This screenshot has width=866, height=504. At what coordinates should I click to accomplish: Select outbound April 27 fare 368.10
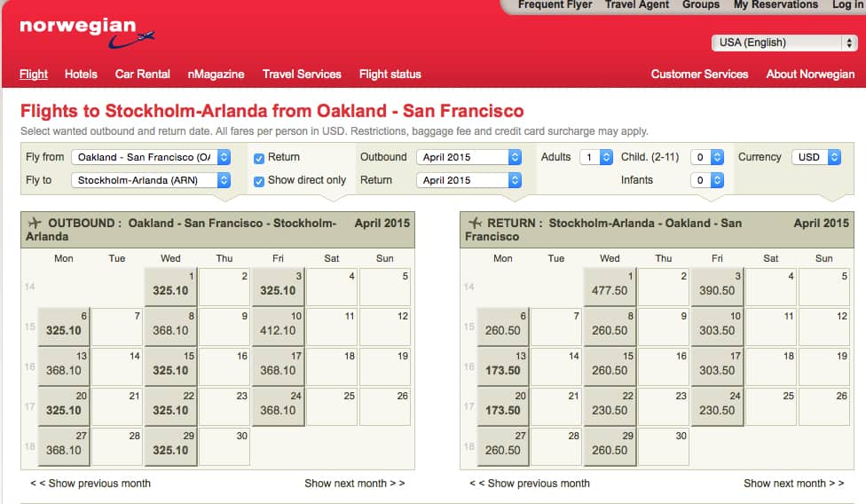click(x=64, y=446)
